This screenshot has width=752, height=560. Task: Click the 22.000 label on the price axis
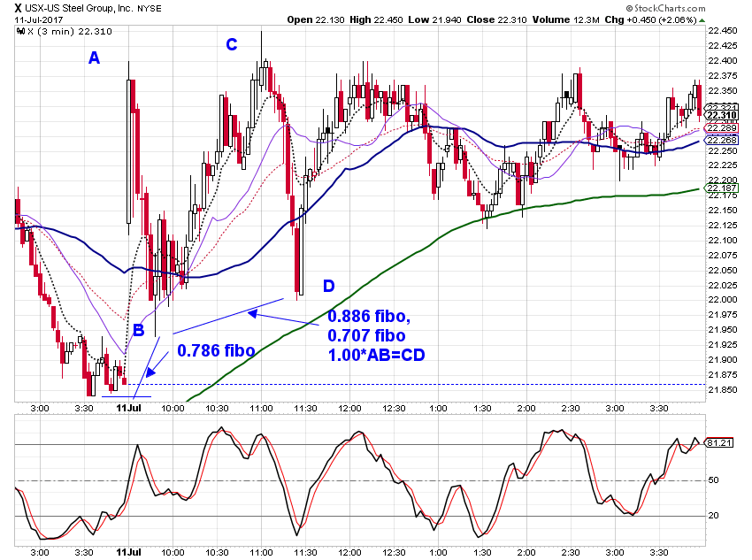point(723,300)
